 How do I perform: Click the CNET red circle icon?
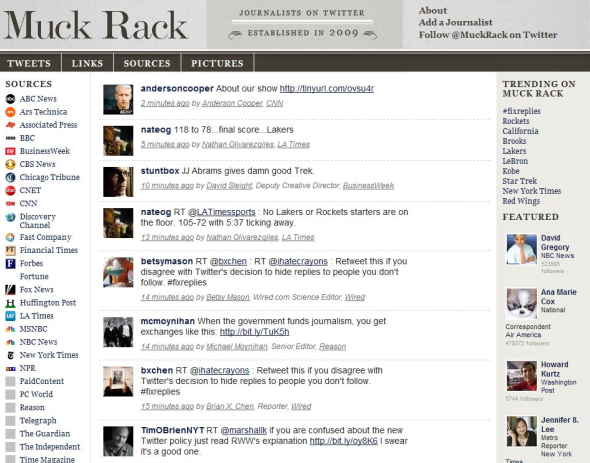point(10,190)
